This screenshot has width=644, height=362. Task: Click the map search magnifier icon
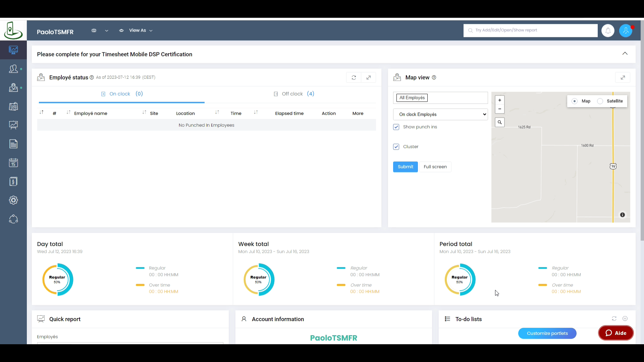coord(500,122)
